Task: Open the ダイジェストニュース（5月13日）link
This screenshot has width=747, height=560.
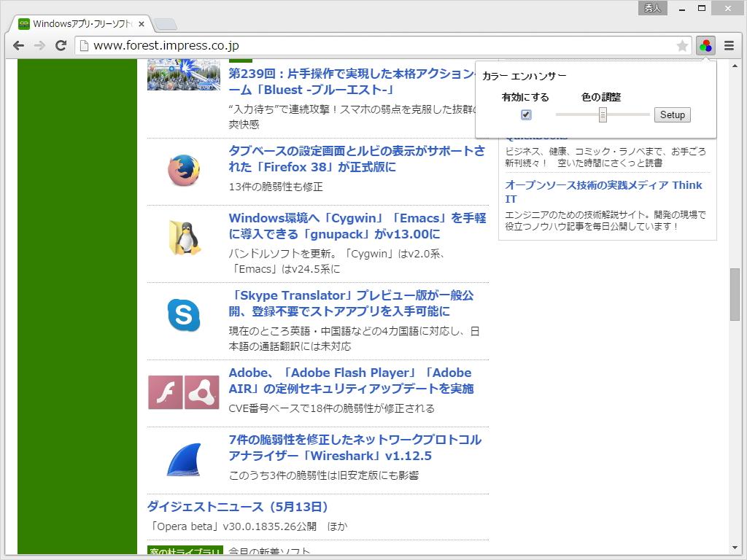Action: pyautogui.click(x=236, y=506)
